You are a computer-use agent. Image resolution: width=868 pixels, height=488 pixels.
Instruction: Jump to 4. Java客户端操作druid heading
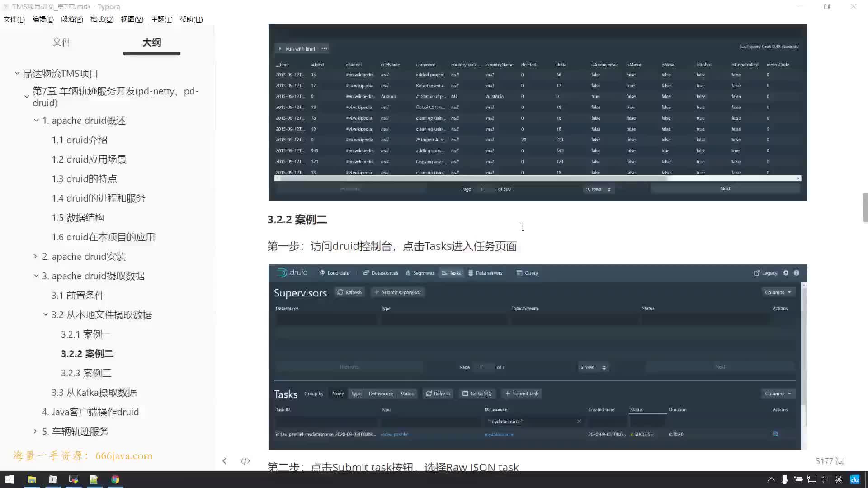tap(90, 412)
